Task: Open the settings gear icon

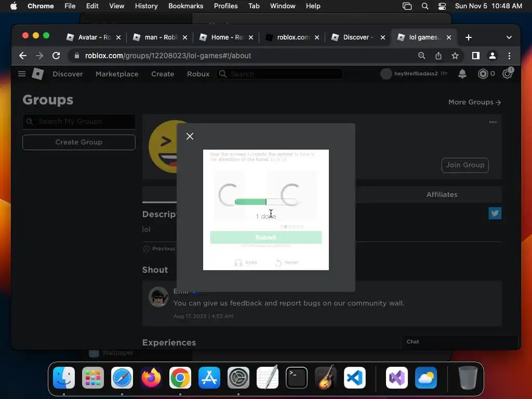Action: (x=507, y=74)
